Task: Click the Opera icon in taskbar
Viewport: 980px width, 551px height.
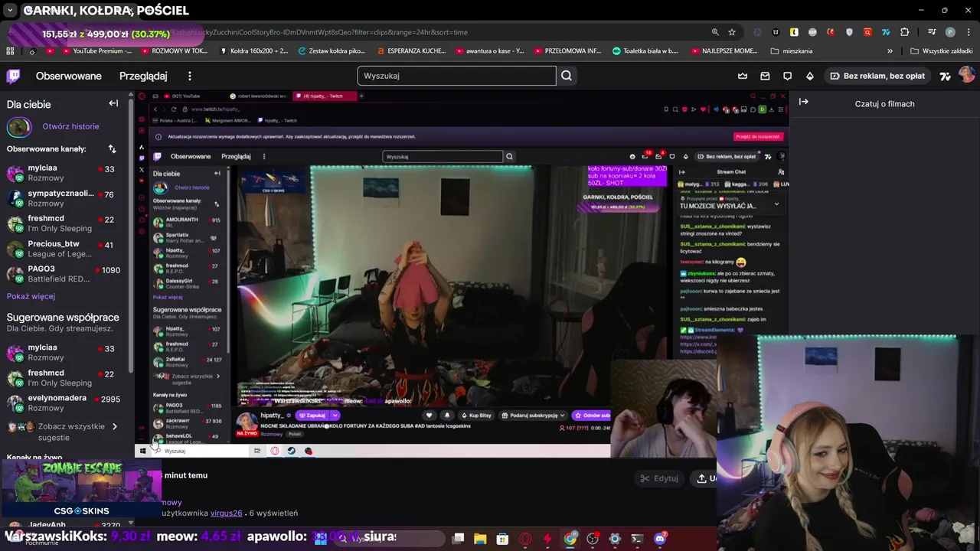Action: pyautogui.click(x=525, y=539)
